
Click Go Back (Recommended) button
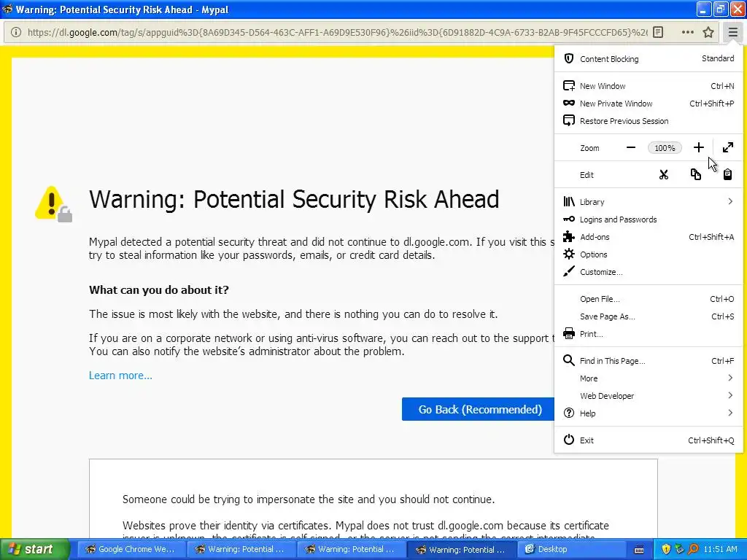pos(479,410)
